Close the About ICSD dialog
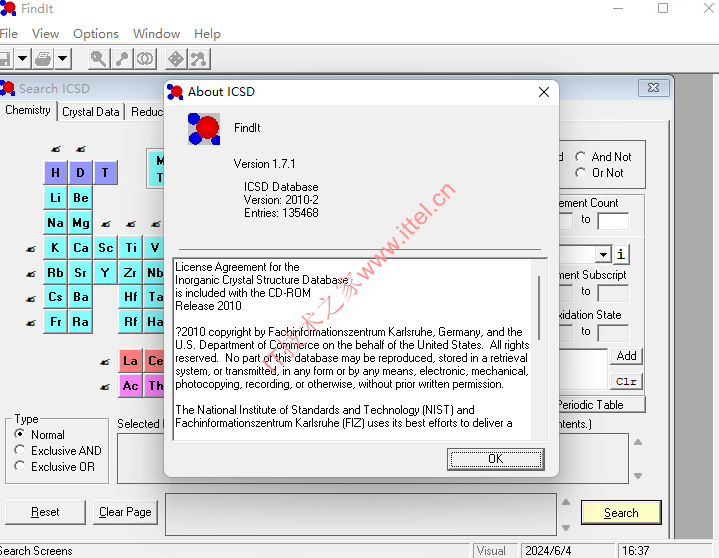This screenshot has width=719, height=558. [x=544, y=92]
